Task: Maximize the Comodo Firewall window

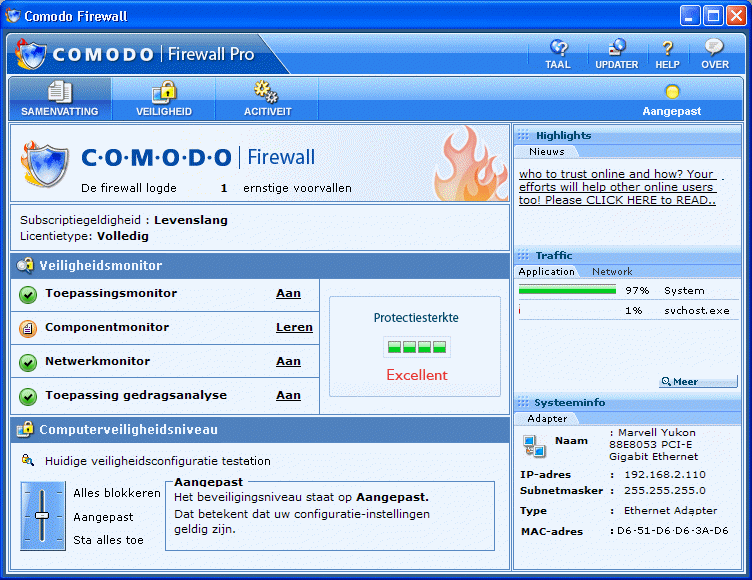Action: (713, 16)
